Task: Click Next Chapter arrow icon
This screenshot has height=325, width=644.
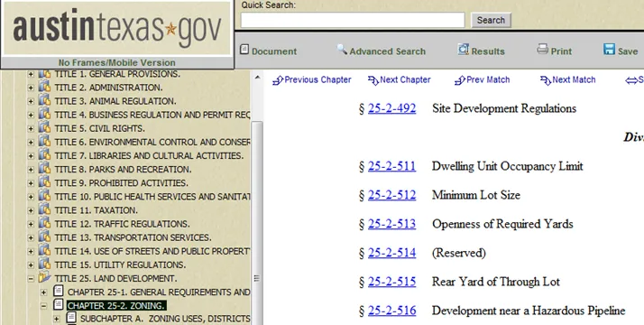Action: (373, 80)
